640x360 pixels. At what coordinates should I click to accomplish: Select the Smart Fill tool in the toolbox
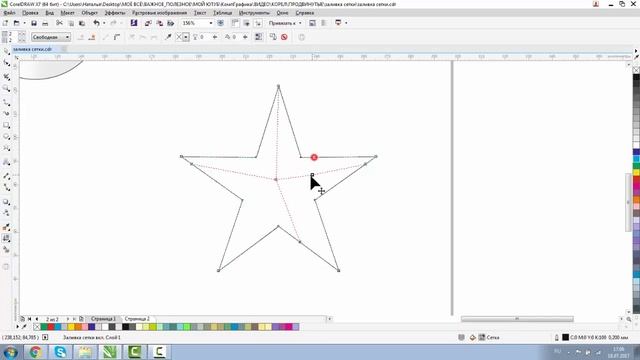(6, 250)
